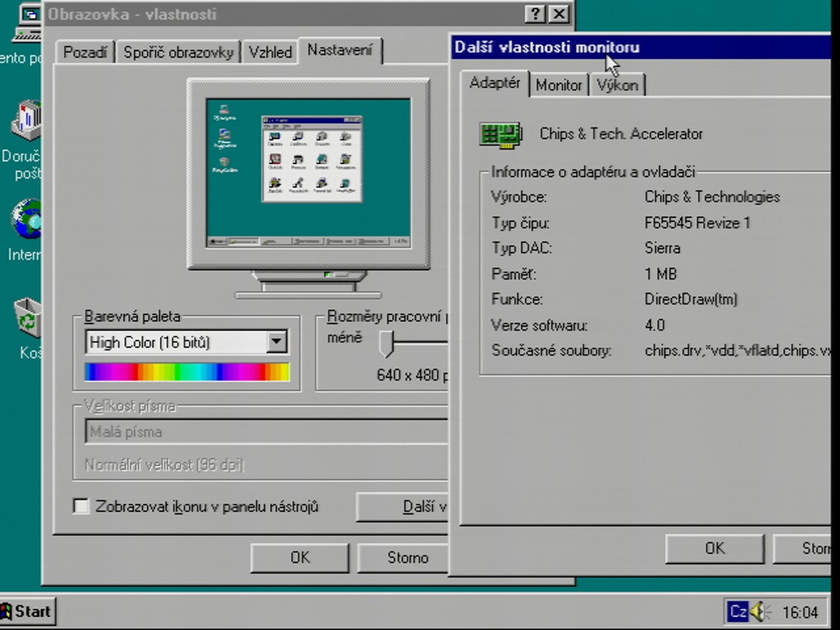840x630 pixels.
Task: Click the Další vlastnosti button in Nastavení tab
Action: [402, 507]
